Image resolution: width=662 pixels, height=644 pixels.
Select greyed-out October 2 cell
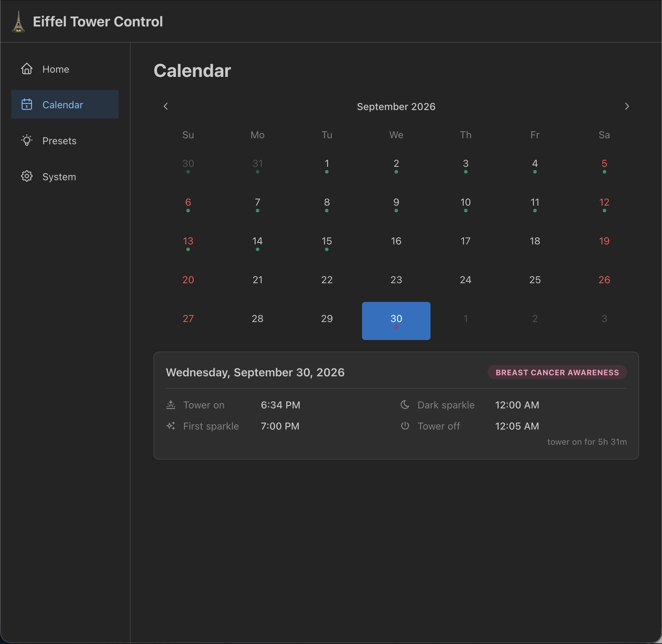535,321
